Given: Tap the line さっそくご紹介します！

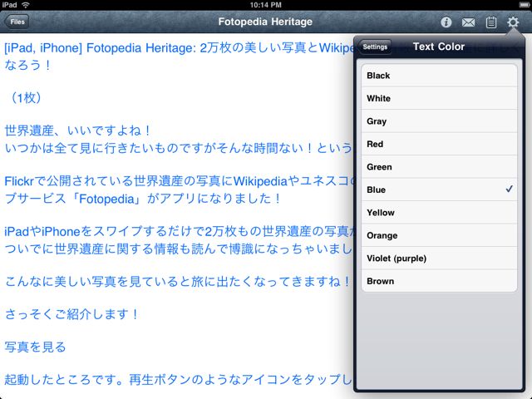Looking at the screenshot, I should point(72,314).
